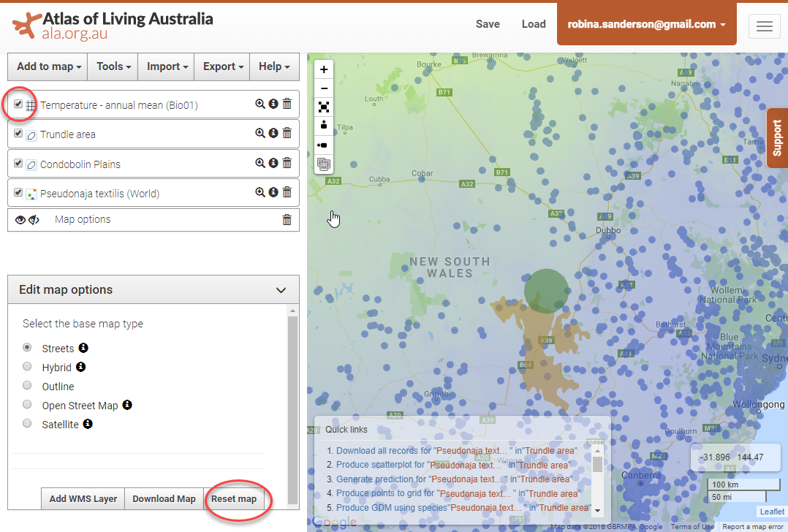Toggle Pseudonaja textilis layer checkbox
788x532 pixels.
18,192
